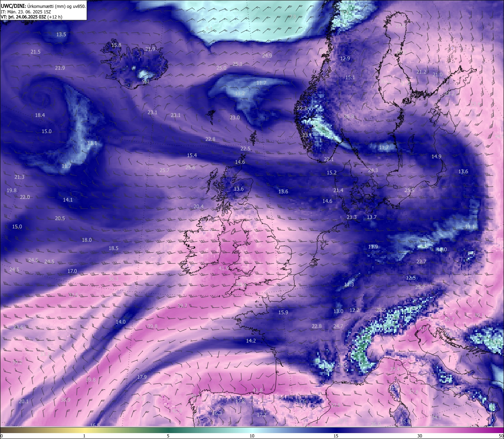
Task: Click the '14.0' value label
Action: click(120, 322)
